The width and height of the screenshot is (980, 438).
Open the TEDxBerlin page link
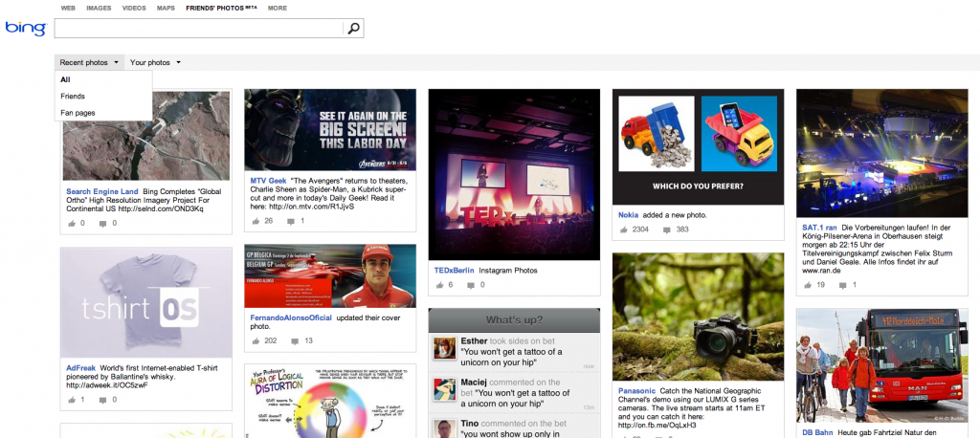454,271
